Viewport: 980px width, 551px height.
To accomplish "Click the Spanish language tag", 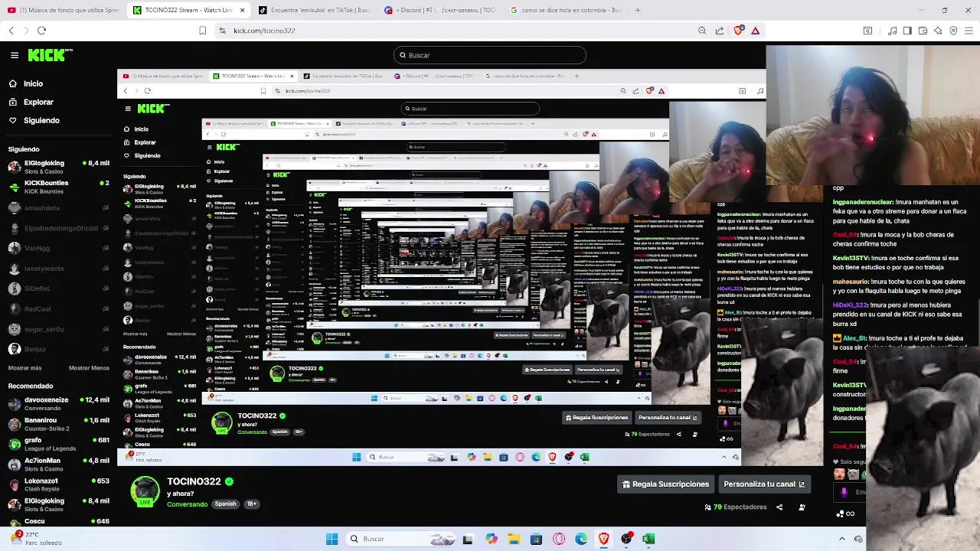I will (x=225, y=504).
